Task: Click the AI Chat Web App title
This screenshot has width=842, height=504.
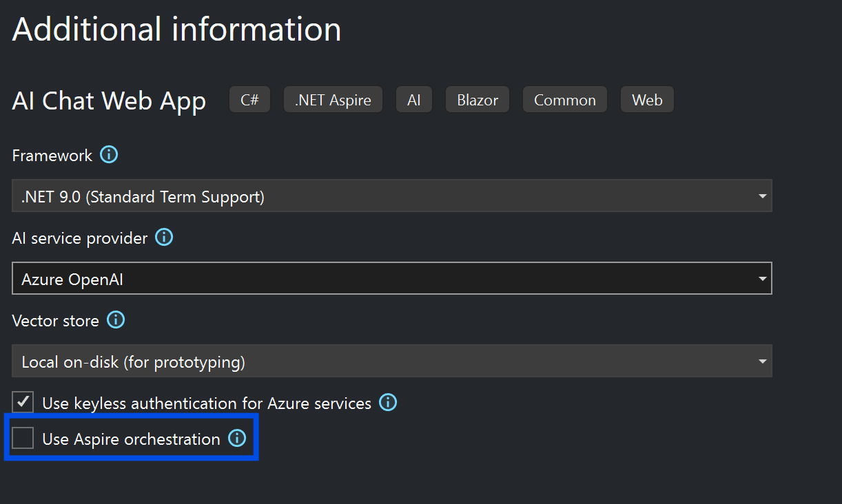Action: click(x=109, y=101)
